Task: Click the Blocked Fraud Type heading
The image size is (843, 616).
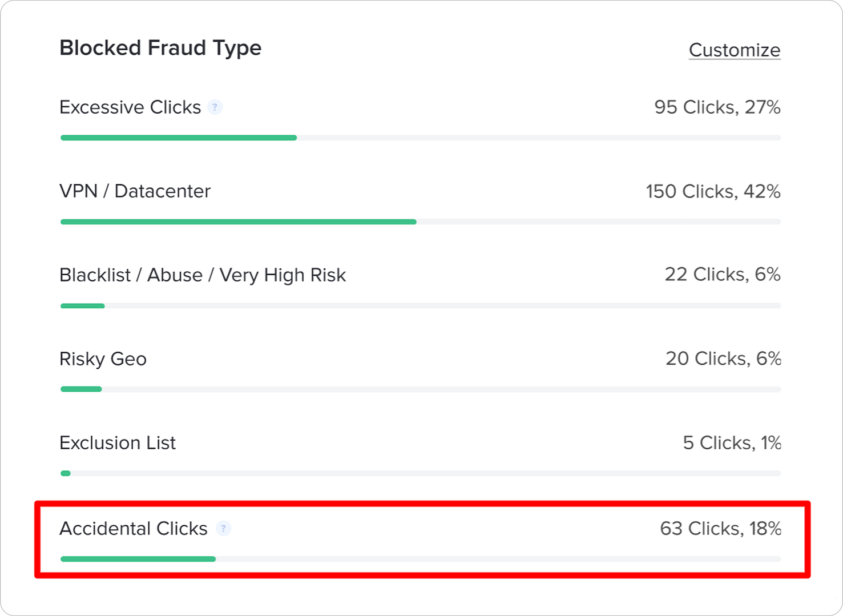Action: (x=160, y=48)
